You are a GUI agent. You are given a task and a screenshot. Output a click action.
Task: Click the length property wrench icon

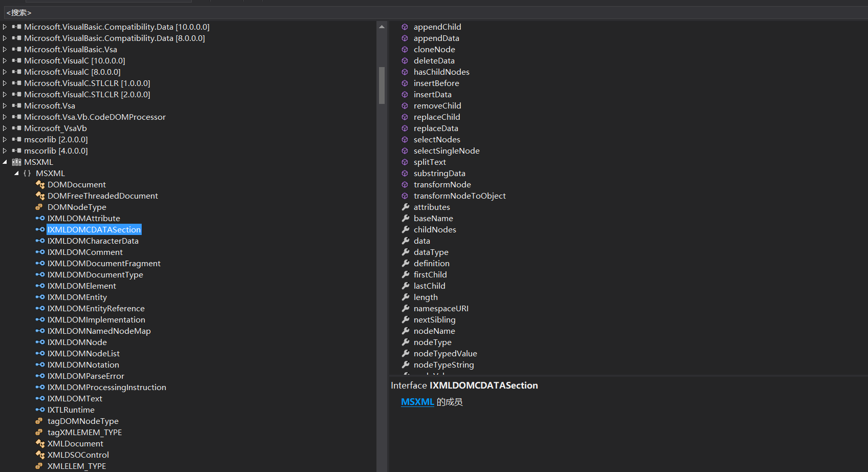click(x=405, y=297)
